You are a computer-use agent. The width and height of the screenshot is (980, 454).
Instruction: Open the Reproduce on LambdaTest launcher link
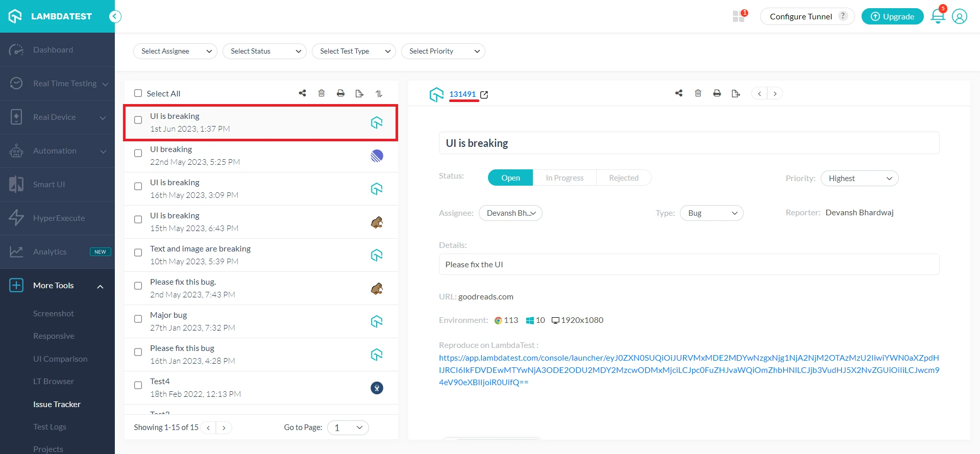click(689, 370)
